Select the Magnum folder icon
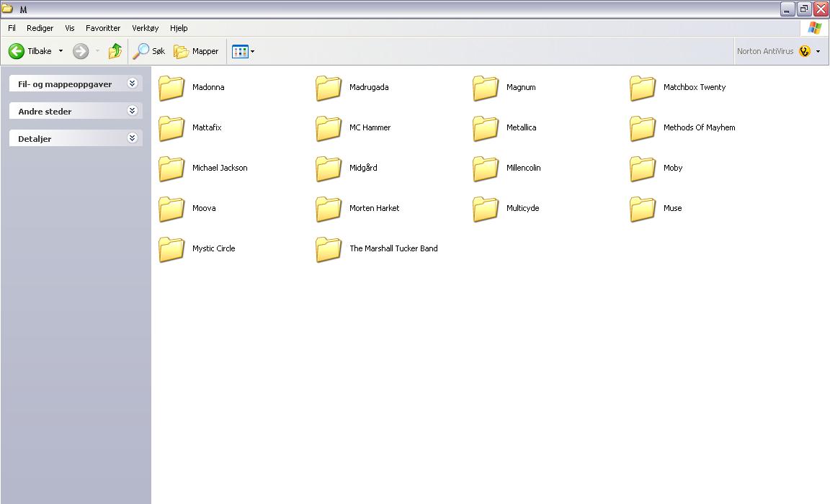Viewport: 830px width, 504px height. (x=486, y=88)
